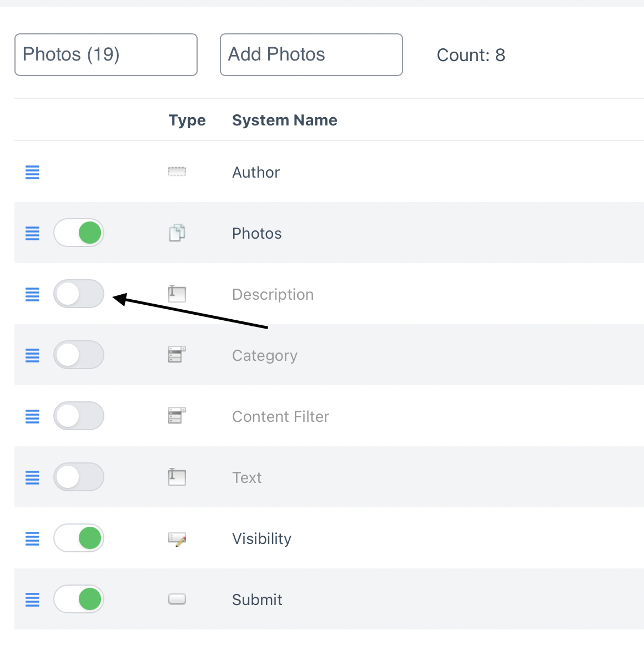Click the drag handle for Category row
Screen dimensions: 644x655
click(32, 355)
